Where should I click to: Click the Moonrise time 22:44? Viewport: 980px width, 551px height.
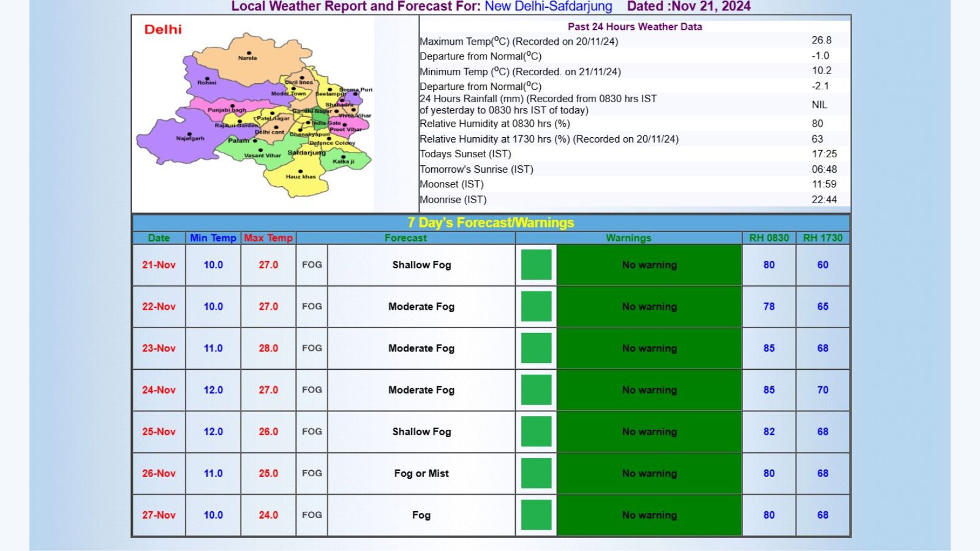824,200
